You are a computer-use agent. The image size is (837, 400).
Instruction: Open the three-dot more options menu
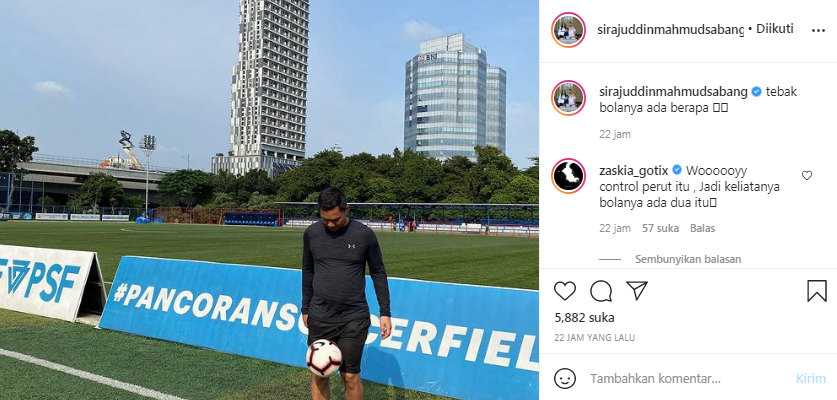pyautogui.click(x=818, y=30)
